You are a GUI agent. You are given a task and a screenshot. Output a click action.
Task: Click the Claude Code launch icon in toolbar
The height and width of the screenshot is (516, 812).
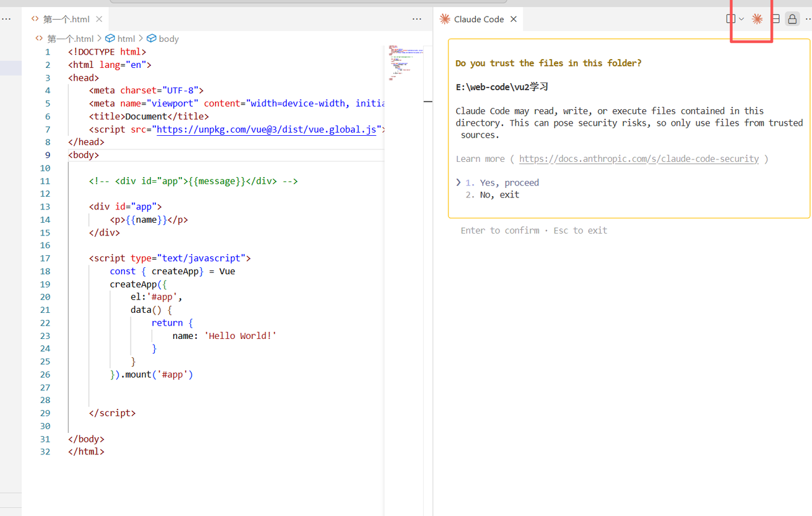[x=757, y=19]
